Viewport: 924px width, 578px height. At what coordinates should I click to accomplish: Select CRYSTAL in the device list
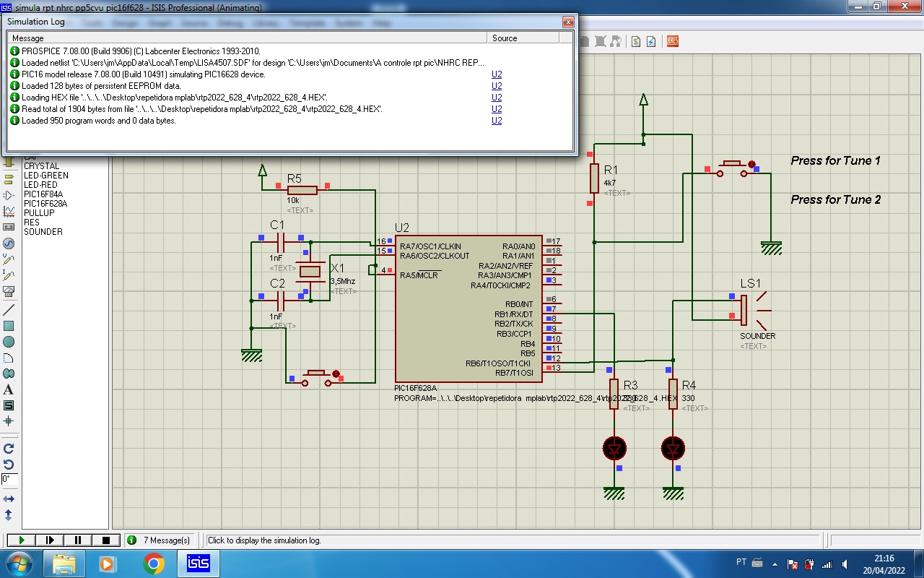click(41, 166)
